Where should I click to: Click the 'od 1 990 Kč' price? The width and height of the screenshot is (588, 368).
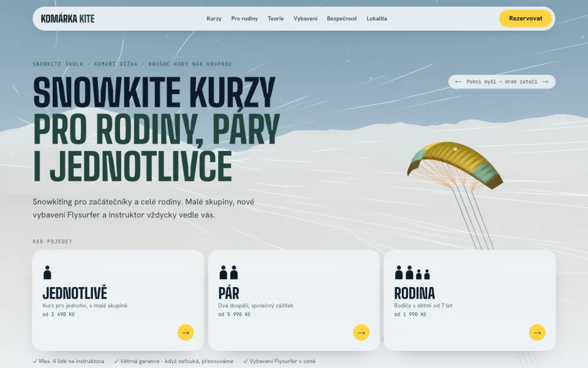click(410, 314)
